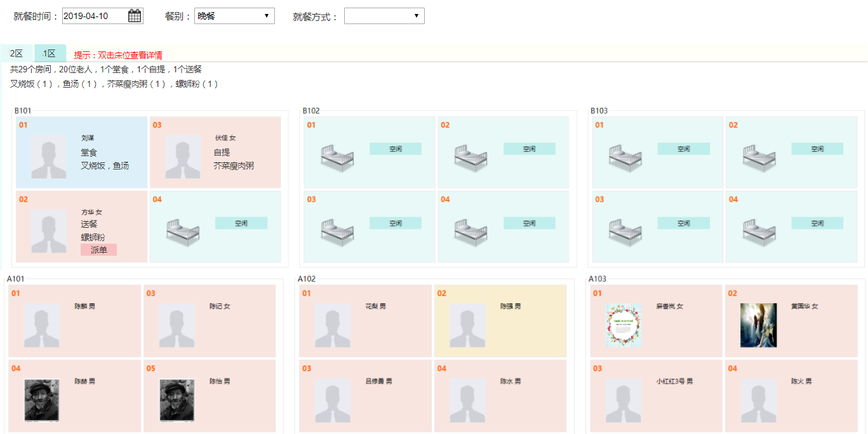
Task: Click the 就餐时间 date input field
Action: click(x=94, y=16)
